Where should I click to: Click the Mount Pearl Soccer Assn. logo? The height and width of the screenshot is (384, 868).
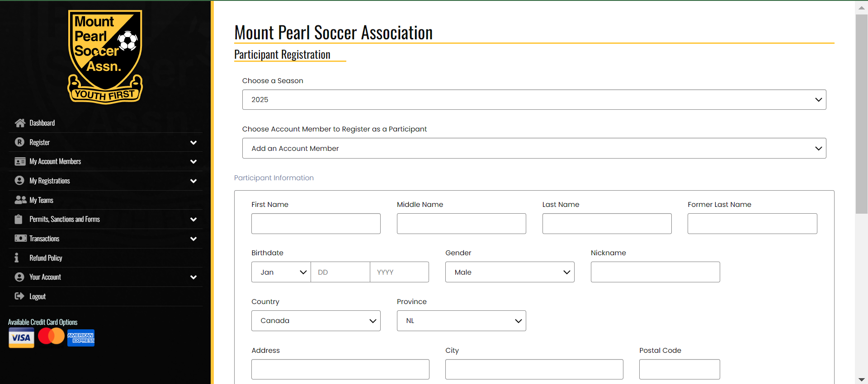105,57
